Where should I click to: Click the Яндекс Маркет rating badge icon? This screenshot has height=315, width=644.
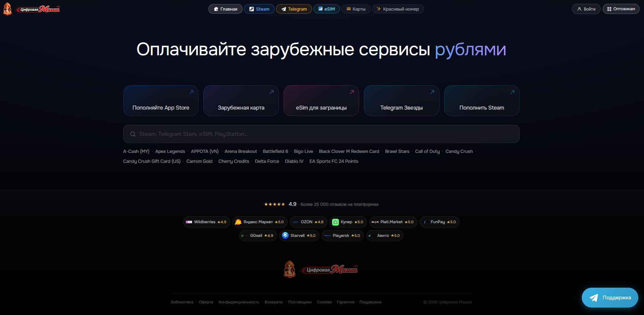(238, 222)
